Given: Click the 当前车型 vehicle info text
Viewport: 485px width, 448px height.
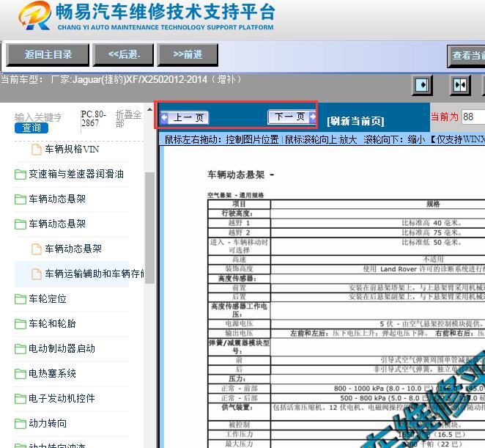Looking at the screenshot, I should 121,80.
